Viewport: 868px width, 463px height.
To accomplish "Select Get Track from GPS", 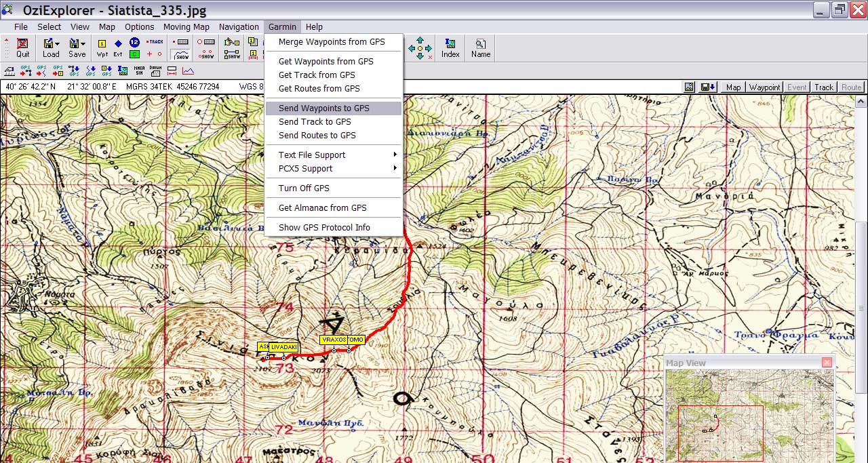I will (x=317, y=75).
